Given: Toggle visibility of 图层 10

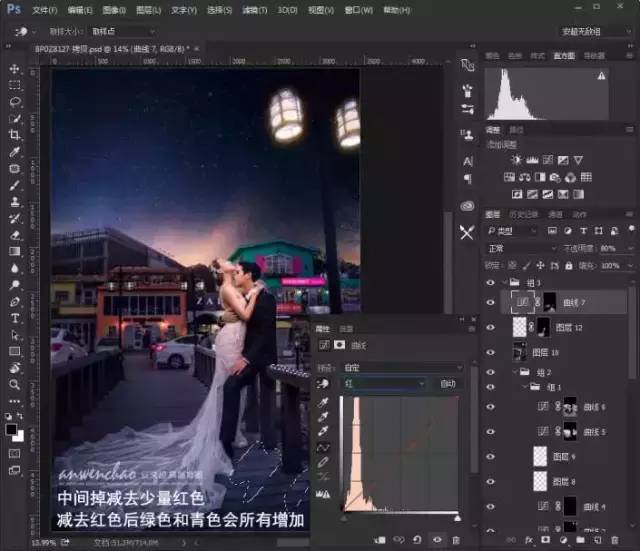Looking at the screenshot, I should (x=491, y=352).
